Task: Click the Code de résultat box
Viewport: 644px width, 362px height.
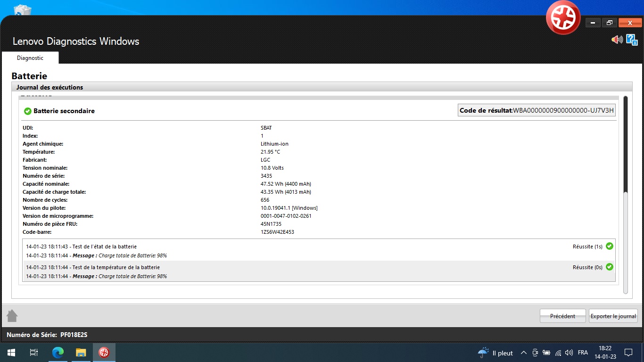Action: [537, 110]
